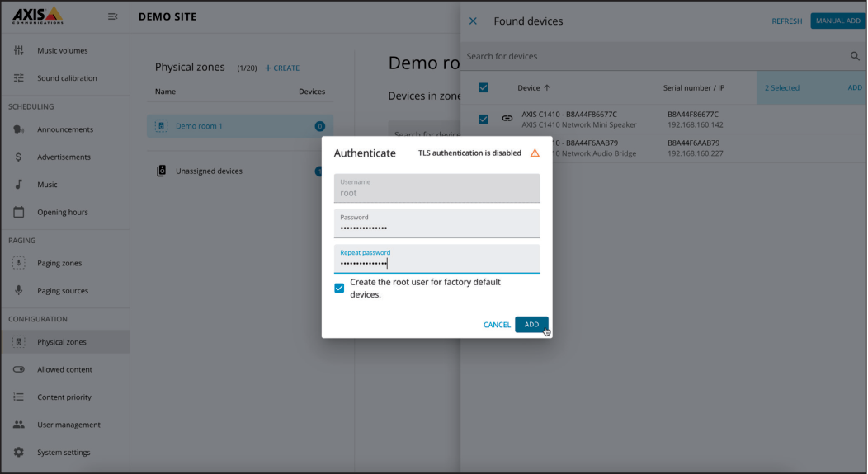Click the Content priority list icon
868x474 pixels.
pyautogui.click(x=19, y=397)
